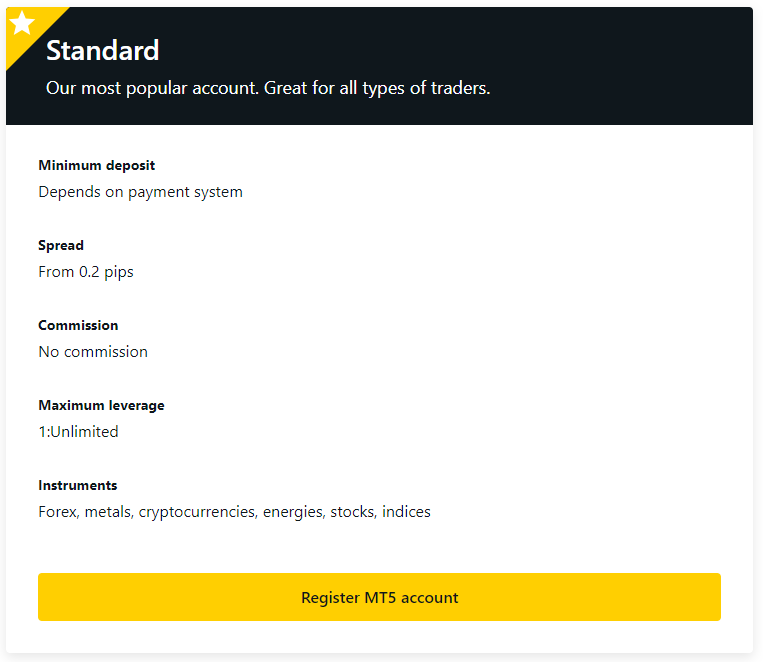Image resolution: width=763 pixels, height=662 pixels.
Task: Select the '1:Unlimited' leverage value
Action: 78,431
